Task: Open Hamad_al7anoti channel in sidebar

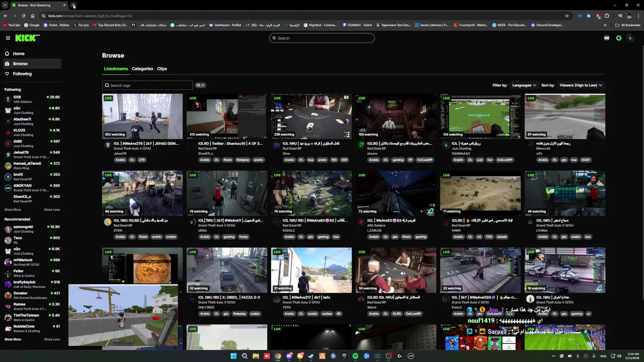Action: (31, 165)
